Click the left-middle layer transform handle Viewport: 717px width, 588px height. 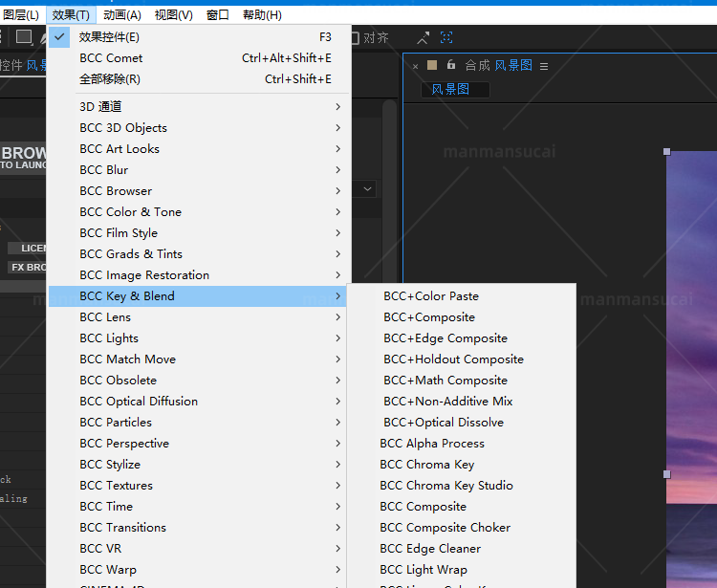click(x=666, y=474)
